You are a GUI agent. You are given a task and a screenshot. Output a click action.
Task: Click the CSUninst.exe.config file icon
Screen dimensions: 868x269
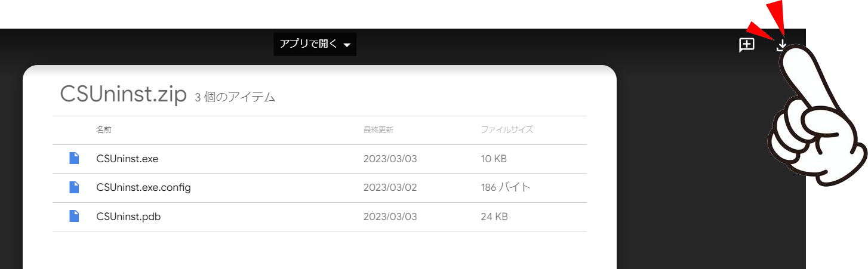coord(74,187)
